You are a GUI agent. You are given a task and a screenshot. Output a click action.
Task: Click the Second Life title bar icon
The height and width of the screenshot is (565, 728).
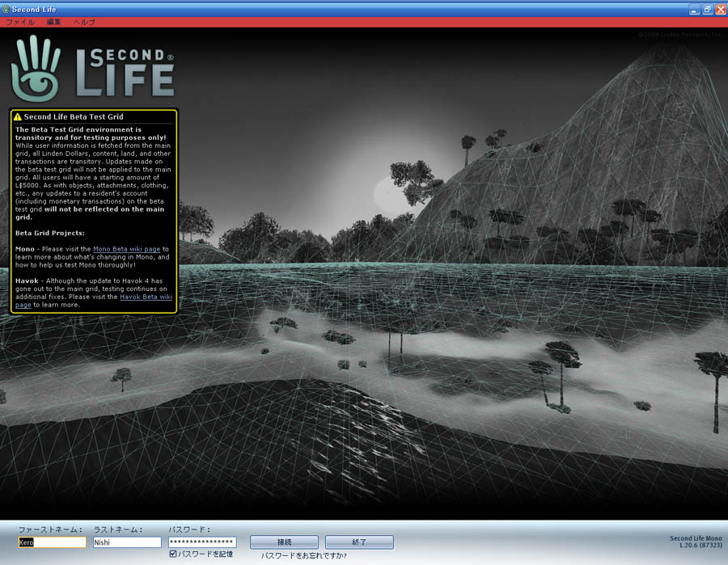6,9
